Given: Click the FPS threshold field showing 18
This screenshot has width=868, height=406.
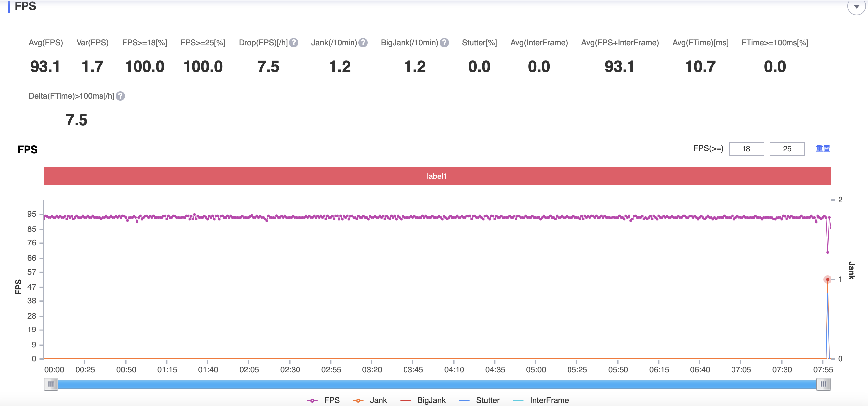Looking at the screenshot, I should (x=746, y=149).
